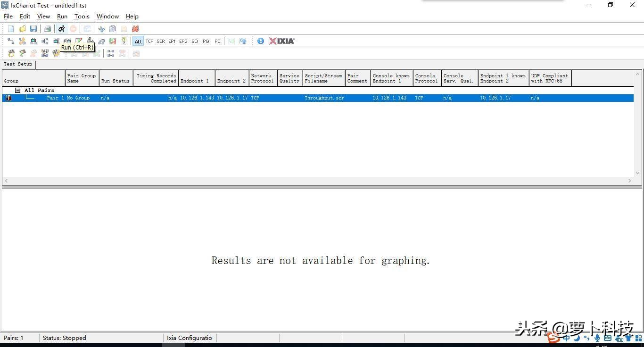This screenshot has height=347, width=644.
Task: Toggle the ALL filter button
Action: (138, 41)
